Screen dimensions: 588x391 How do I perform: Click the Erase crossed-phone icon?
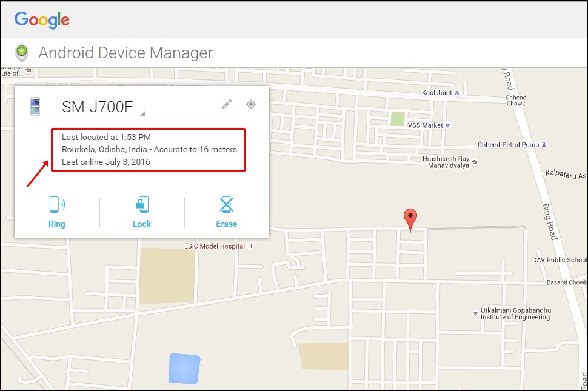click(x=227, y=204)
